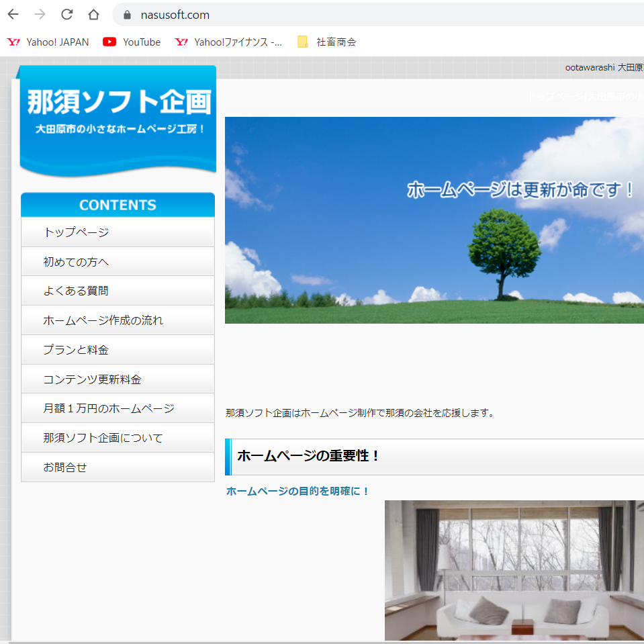Viewport: 644px width, 644px height.
Task: Click the browser forward arrow
Action: click(40, 15)
